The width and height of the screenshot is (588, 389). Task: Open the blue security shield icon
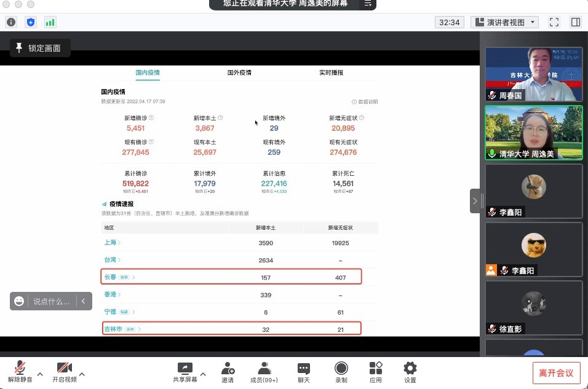[31, 22]
